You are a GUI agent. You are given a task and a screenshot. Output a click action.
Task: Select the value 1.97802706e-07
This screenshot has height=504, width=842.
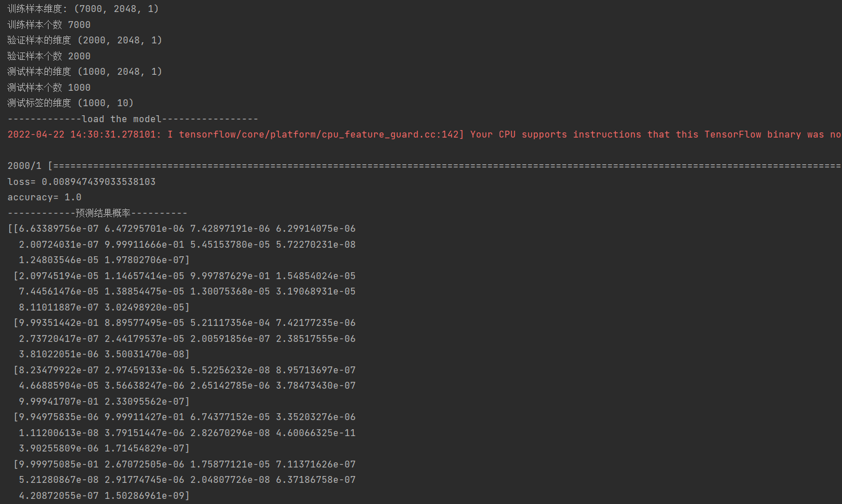(144, 260)
